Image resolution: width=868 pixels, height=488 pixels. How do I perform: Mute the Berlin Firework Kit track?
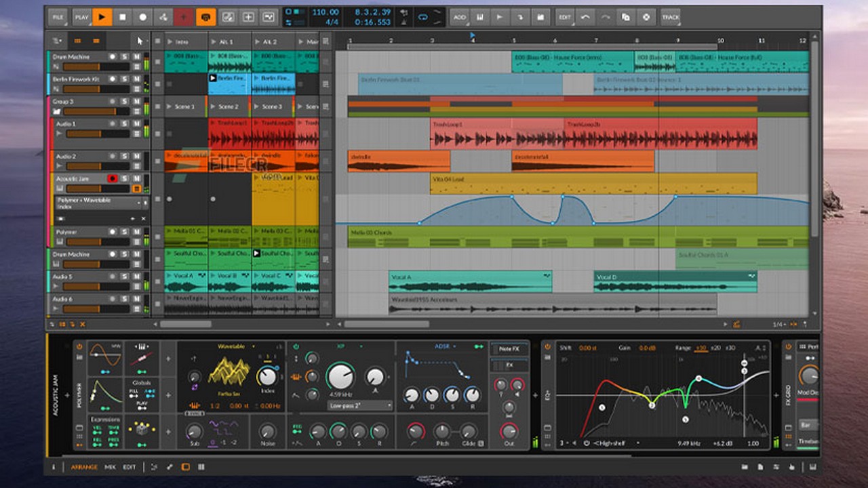pyautogui.click(x=136, y=79)
